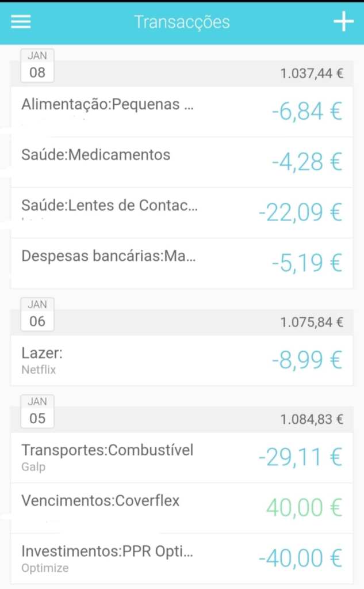Viewport: 364px width, 589px height.
Task: Open the hamburger navigation menu
Action: tap(21, 21)
